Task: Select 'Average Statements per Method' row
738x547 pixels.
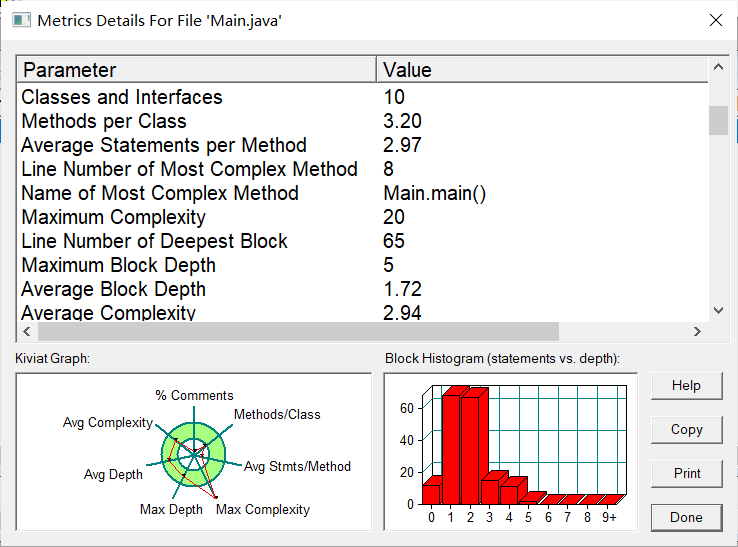Action: tap(363, 145)
